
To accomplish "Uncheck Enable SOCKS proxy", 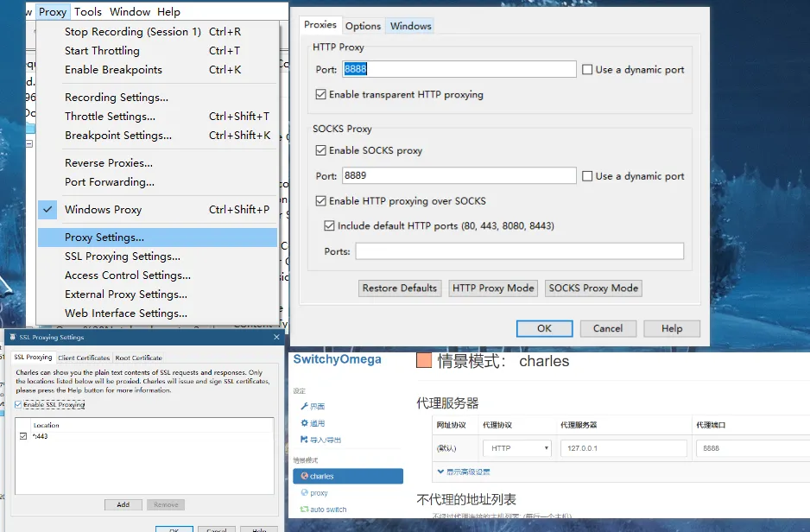I will 321,150.
